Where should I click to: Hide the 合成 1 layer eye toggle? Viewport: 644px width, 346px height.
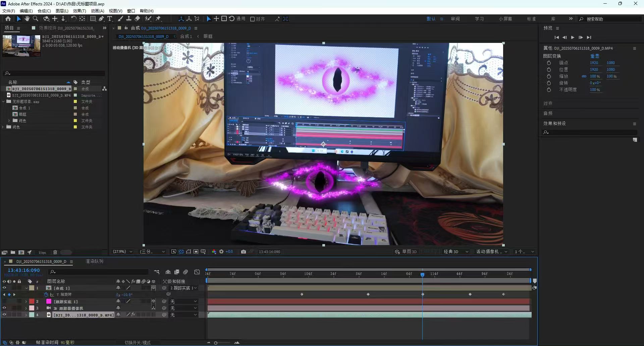click(x=4, y=288)
